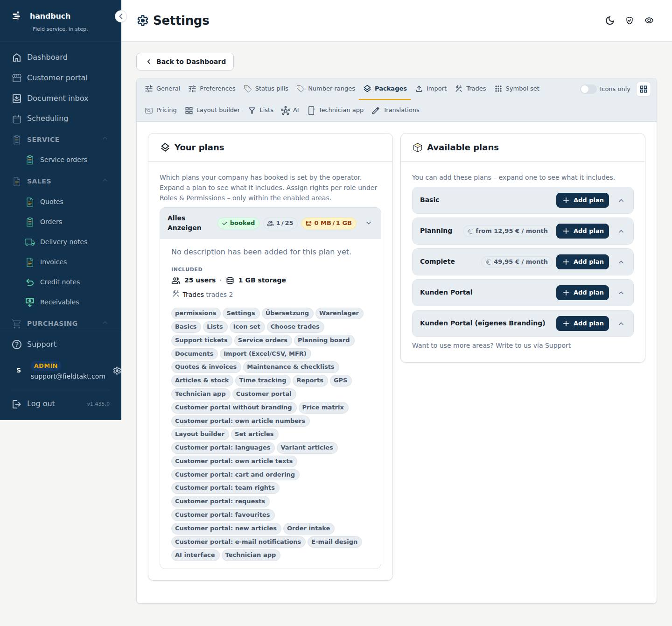Image resolution: width=672 pixels, height=626 pixels.
Task: Click the Invoices item in sidebar
Action: click(x=67, y=262)
